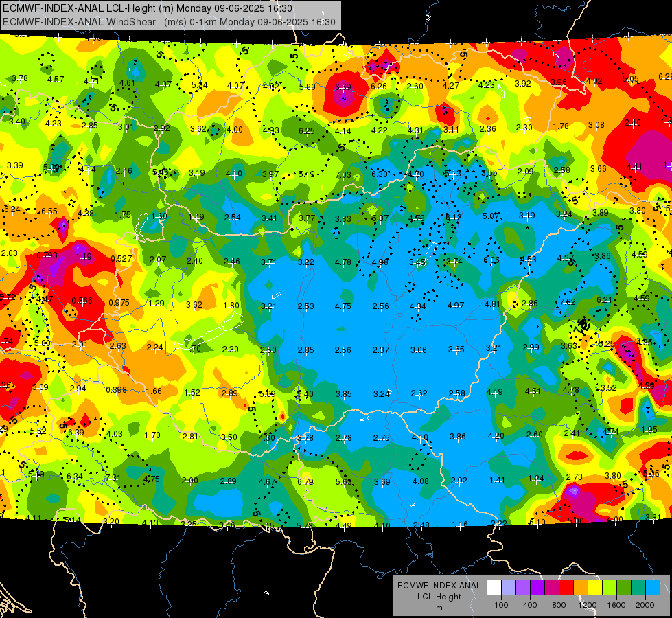Click the wind shear value 1.75
The width and height of the screenshot is (672, 618).
tap(123, 215)
